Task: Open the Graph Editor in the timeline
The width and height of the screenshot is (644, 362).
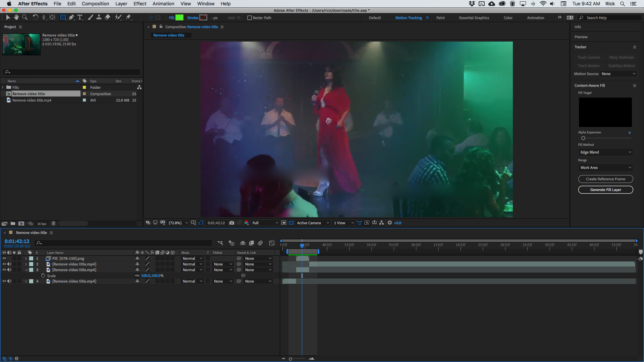Action: (272, 243)
